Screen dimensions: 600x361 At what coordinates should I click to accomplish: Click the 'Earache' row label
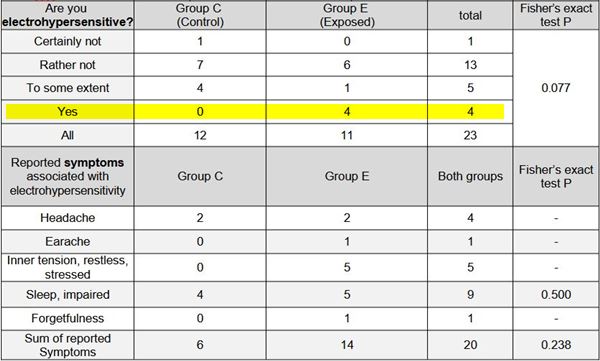tap(67, 242)
